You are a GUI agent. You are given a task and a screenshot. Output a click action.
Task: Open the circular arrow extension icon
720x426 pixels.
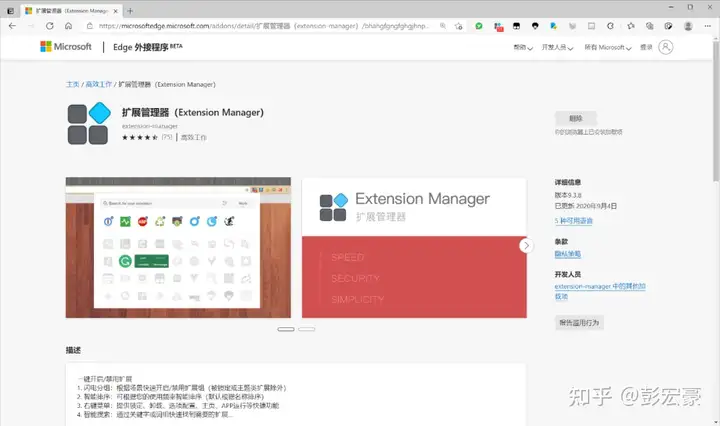click(610, 26)
